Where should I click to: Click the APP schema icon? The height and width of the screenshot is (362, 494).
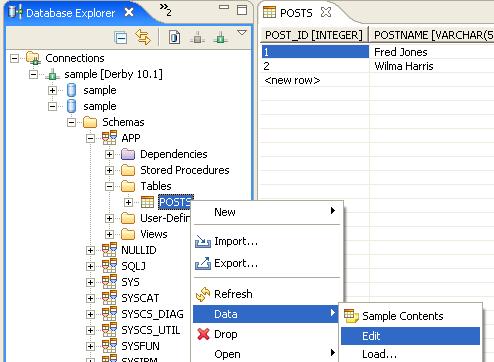coord(109,138)
